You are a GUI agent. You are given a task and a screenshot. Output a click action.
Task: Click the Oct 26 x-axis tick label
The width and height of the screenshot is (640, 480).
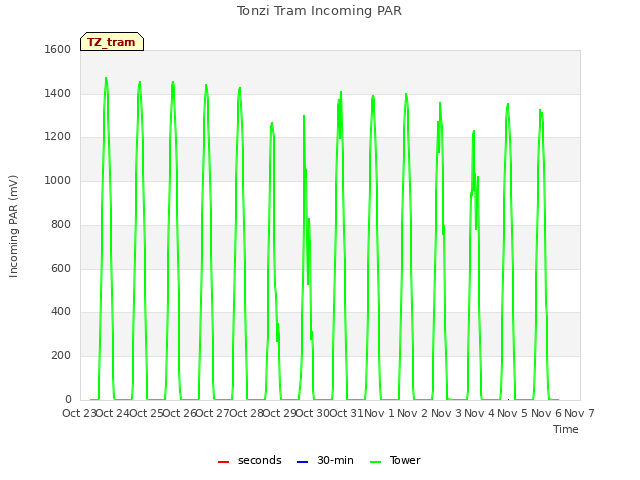(x=180, y=413)
